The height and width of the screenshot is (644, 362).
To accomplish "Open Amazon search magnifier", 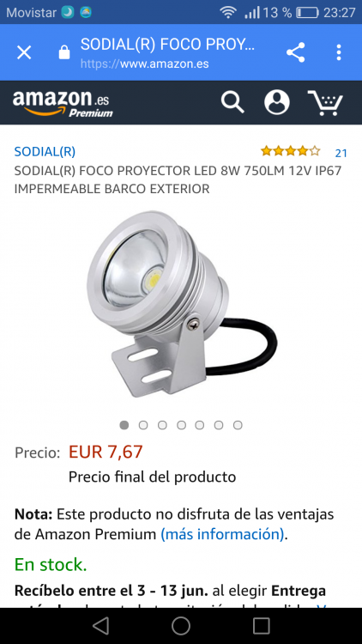I will pos(232,102).
